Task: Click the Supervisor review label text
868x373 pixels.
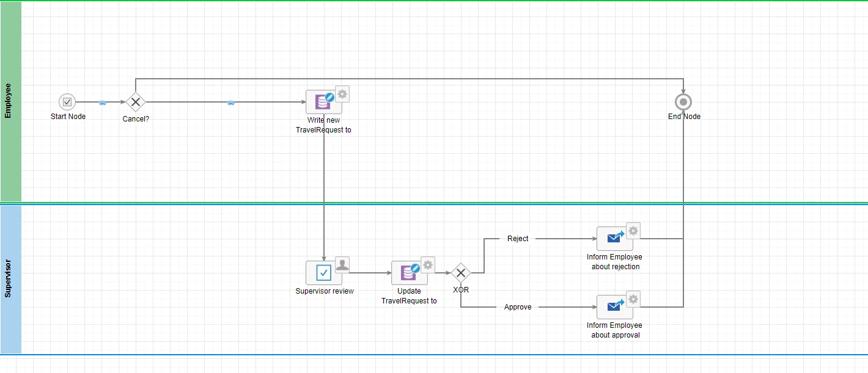Action: click(325, 291)
